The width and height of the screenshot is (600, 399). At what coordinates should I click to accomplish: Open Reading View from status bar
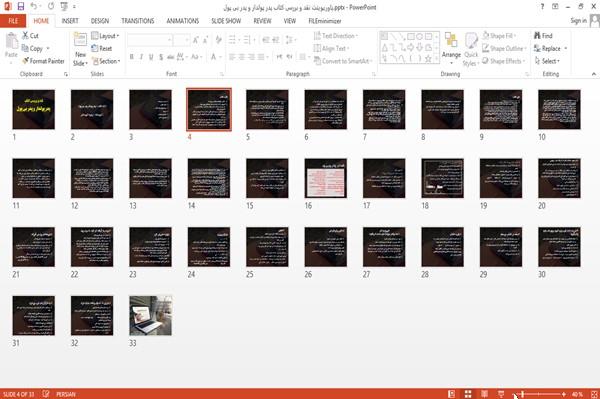click(484, 394)
